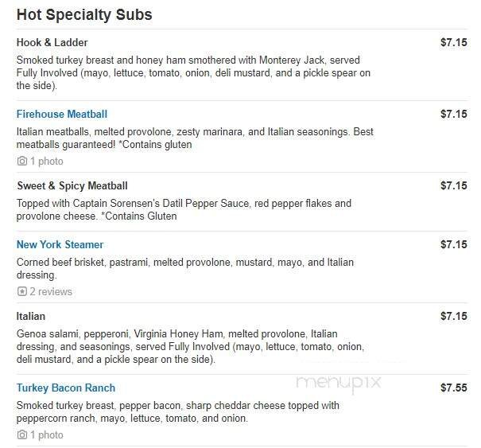481x448 pixels.
Task: Select the Italian sub title
Action: point(31,316)
